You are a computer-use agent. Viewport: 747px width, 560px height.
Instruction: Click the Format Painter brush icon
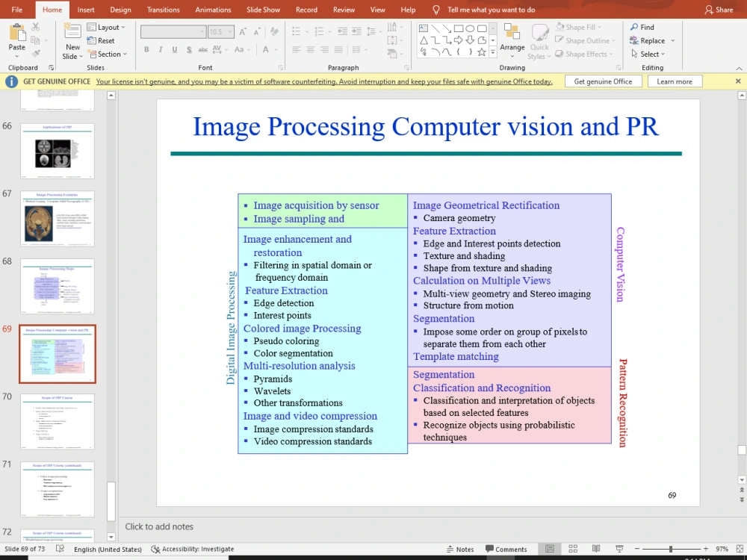(x=36, y=53)
